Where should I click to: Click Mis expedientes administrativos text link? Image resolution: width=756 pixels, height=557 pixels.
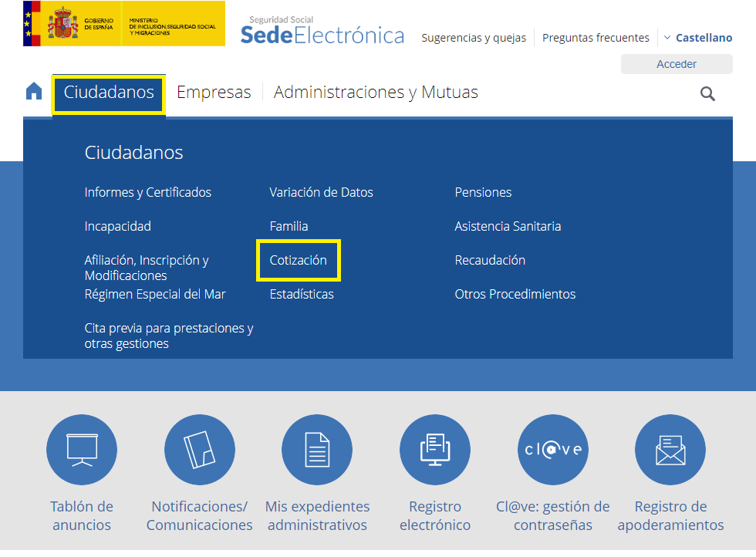coord(317,515)
